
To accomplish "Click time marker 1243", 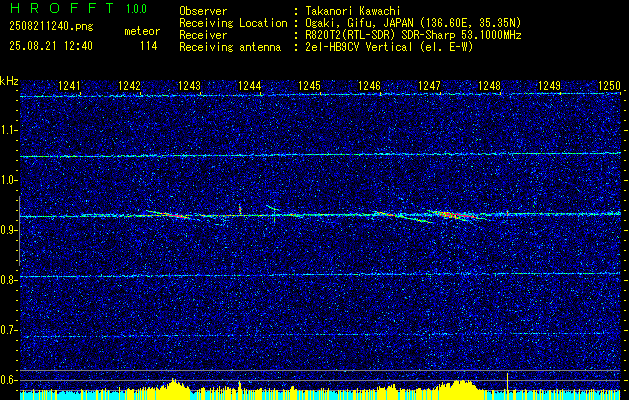I will [x=189, y=86].
